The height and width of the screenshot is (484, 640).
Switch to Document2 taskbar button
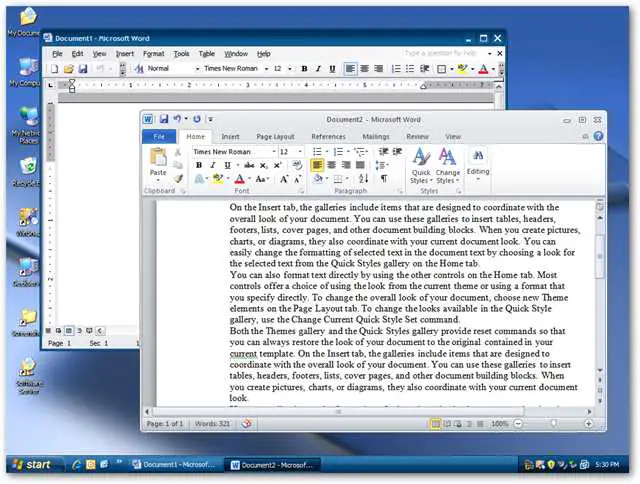point(273,465)
